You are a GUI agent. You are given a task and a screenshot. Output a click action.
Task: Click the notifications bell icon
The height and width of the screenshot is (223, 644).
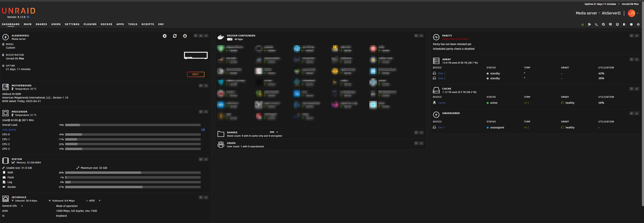[638, 24]
